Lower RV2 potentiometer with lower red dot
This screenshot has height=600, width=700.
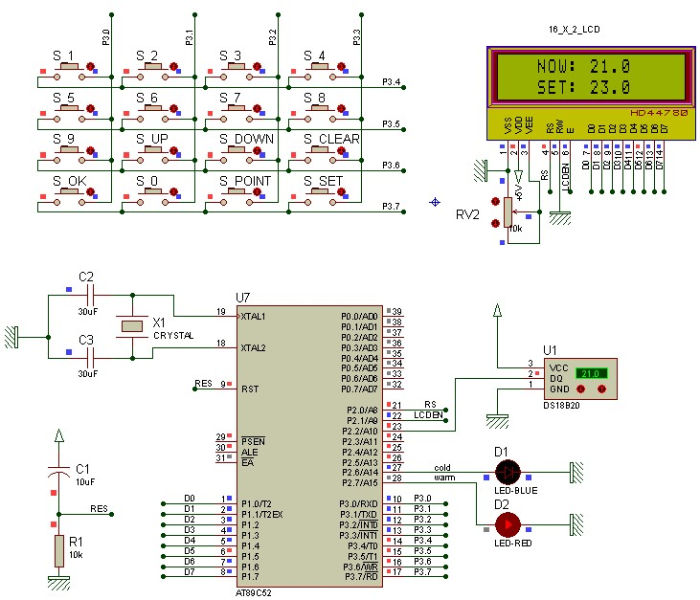(x=495, y=223)
